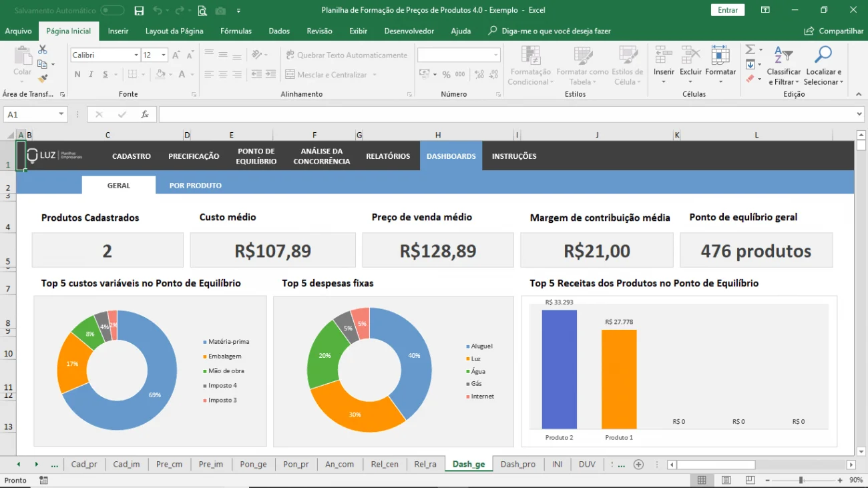
Task: Click the Fill Color bucket icon
Action: pos(159,75)
